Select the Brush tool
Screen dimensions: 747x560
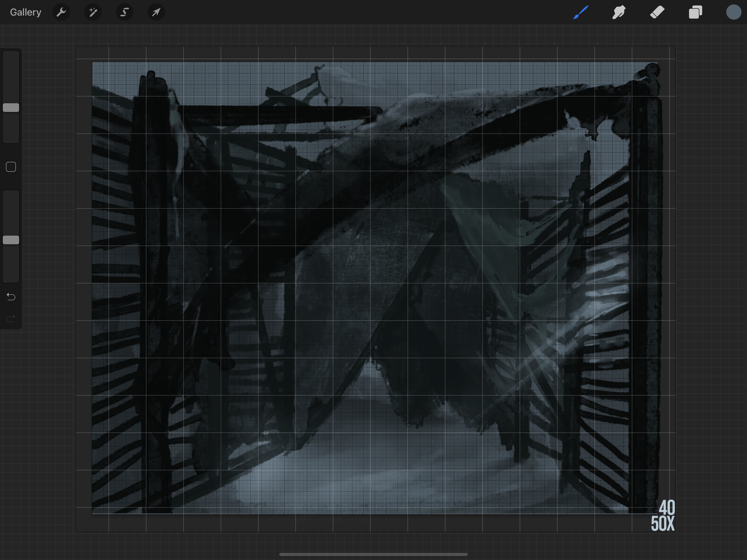point(581,12)
